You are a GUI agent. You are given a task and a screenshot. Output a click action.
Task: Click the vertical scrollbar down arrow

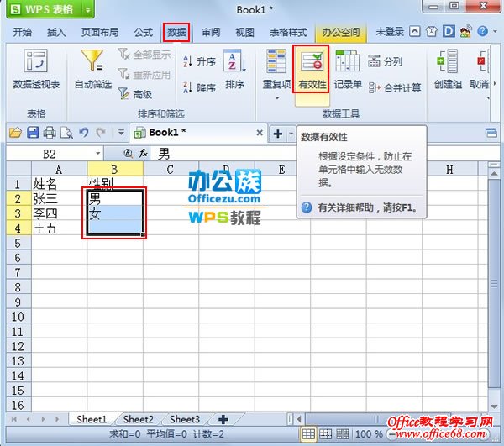coord(494,407)
